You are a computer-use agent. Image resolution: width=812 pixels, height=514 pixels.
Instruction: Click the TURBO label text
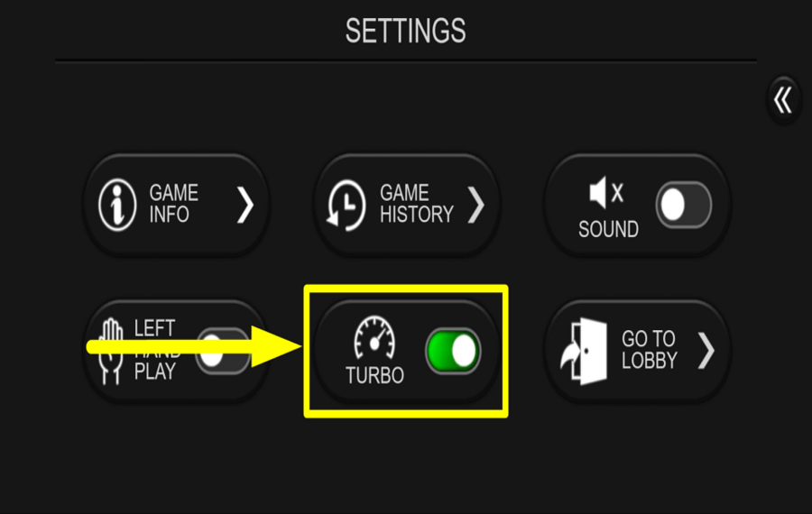(x=375, y=376)
